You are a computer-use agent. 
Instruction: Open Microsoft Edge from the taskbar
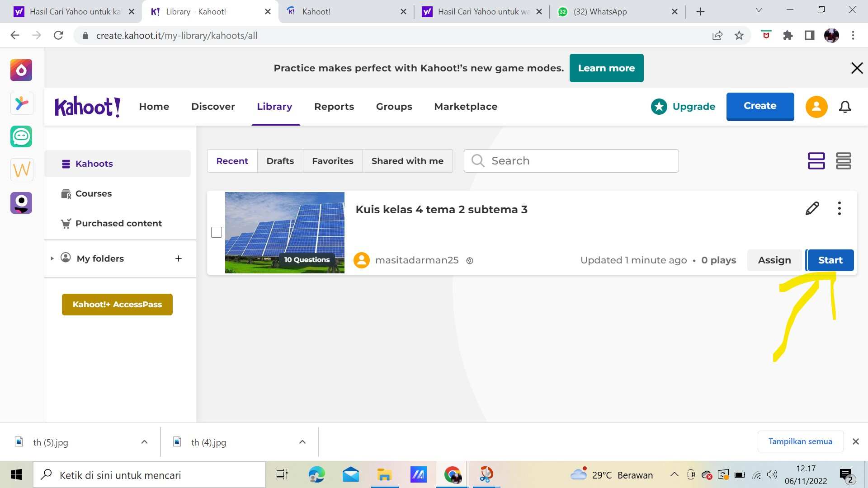click(316, 474)
